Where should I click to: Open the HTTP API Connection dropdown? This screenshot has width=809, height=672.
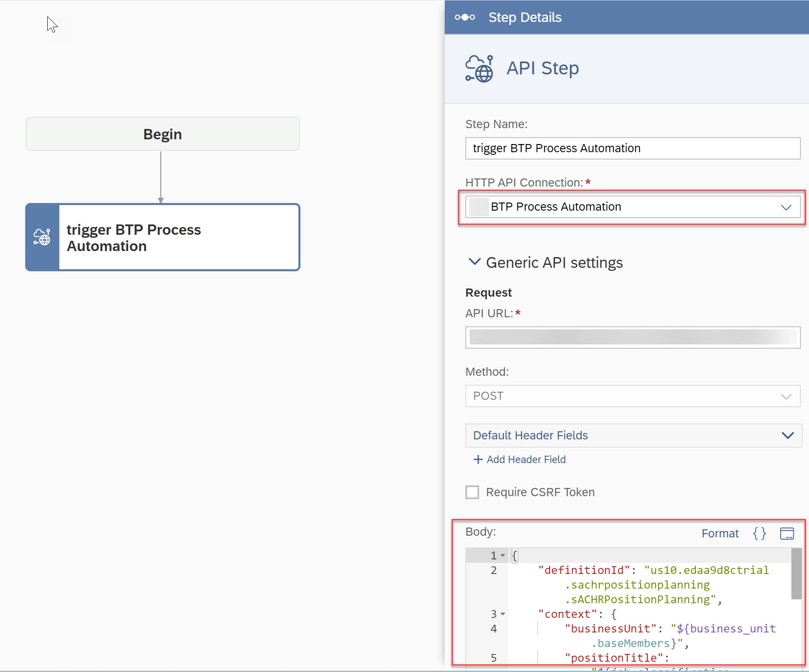(786, 207)
